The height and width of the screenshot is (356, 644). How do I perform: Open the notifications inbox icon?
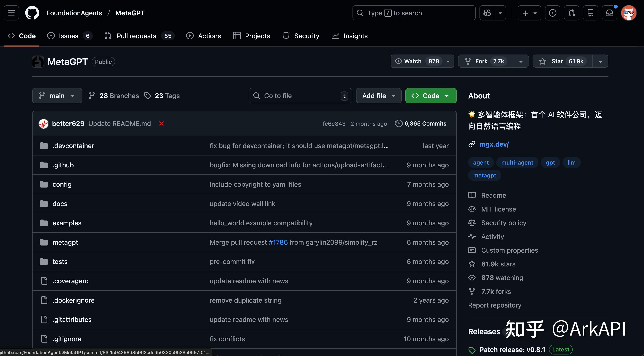click(x=610, y=13)
